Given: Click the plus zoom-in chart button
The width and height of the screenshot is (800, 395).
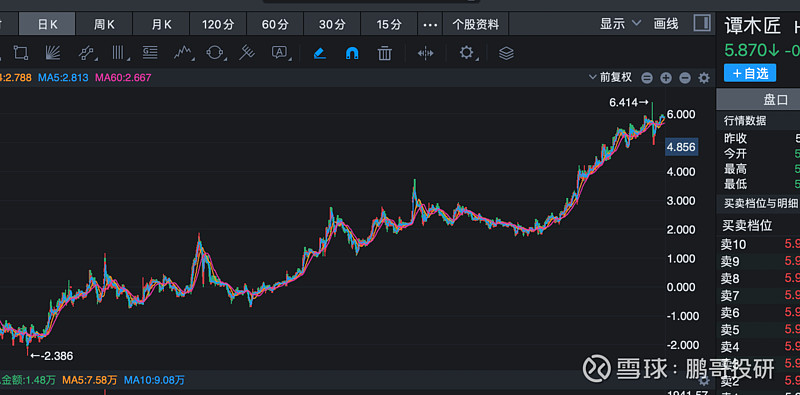Looking at the screenshot, I should point(666,78).
